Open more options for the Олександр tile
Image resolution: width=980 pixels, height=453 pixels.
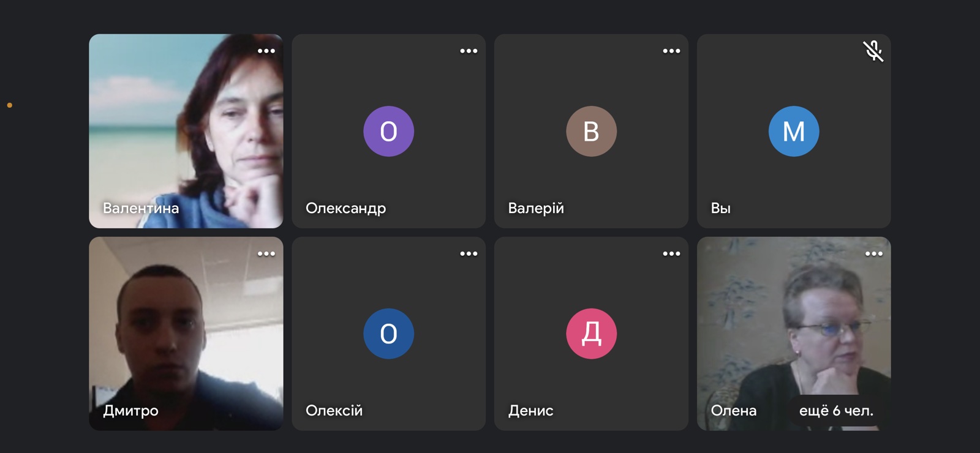click(x=469, y=51)
